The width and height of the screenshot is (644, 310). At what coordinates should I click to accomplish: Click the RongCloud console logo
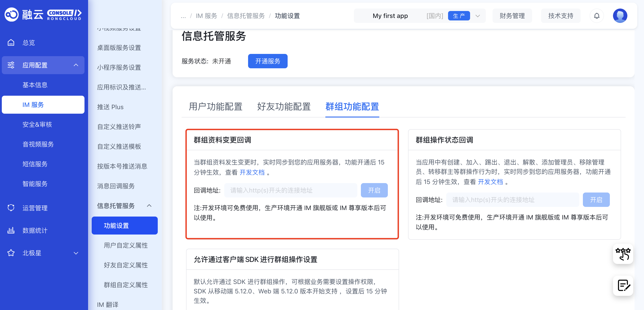click(43, 15)
